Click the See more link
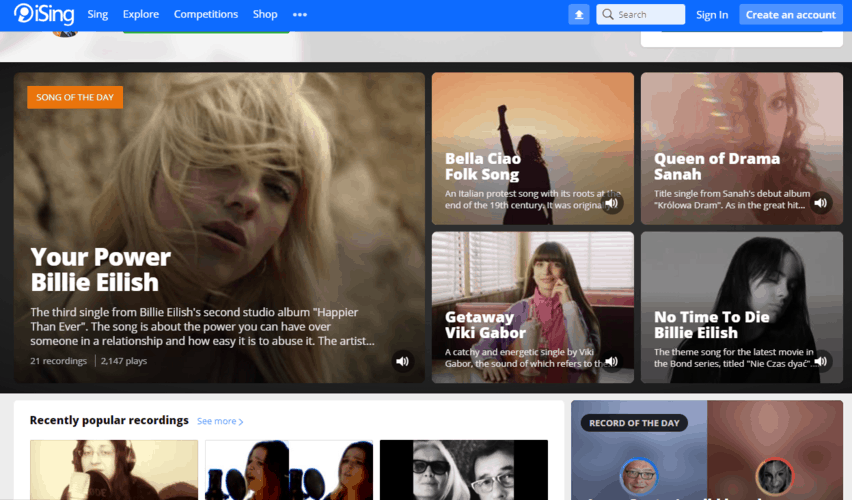 220,421
